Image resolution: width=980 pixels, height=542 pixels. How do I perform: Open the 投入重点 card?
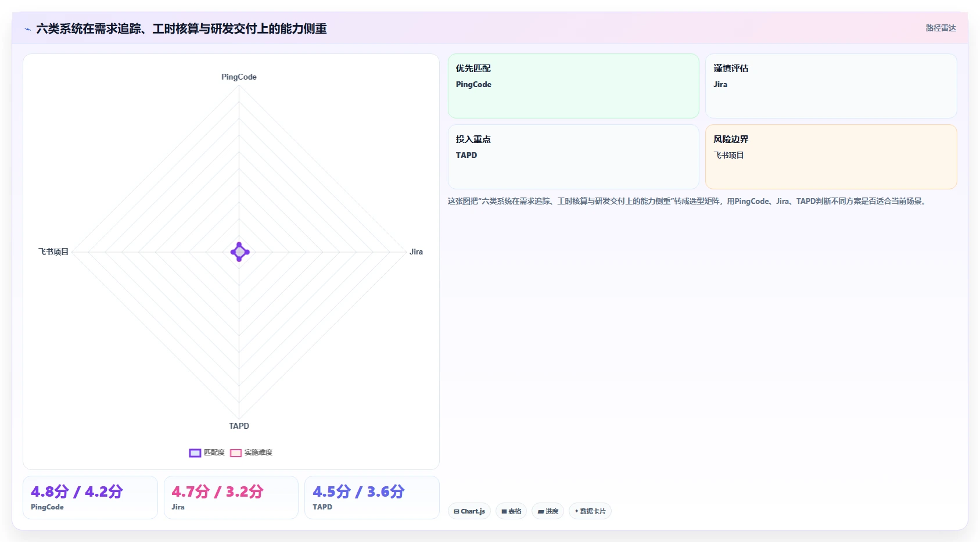[x=573, y=157]
